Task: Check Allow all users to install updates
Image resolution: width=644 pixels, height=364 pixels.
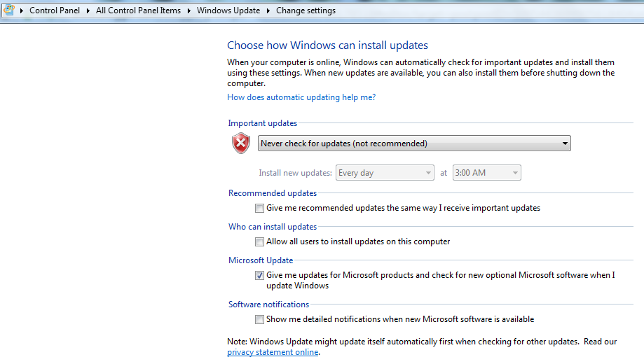Action: pyautogui.click(x=259, y=241)
